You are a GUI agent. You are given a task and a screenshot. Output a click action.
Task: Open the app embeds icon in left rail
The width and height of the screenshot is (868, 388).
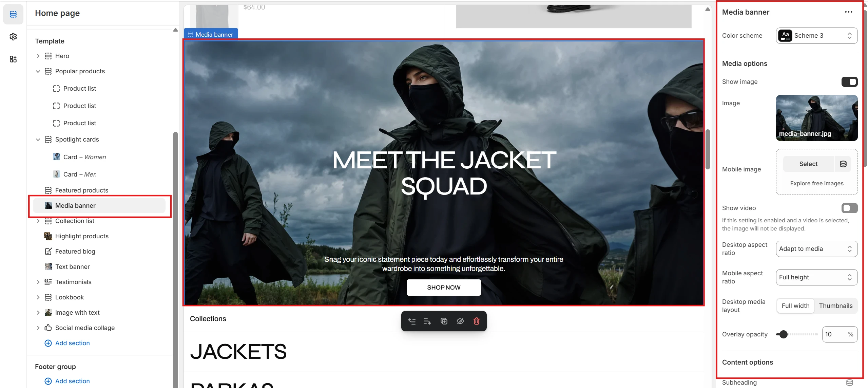click(13, 59)
